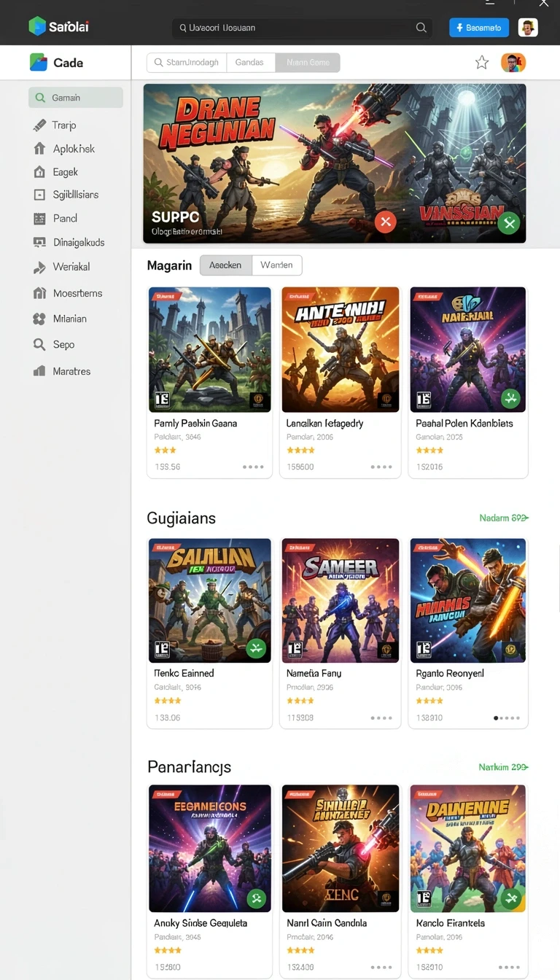Image resolution: width=560 pixels, height=980 pixels.
Task: Switch to the Gandas tab
Action: (x=249, y=63)
